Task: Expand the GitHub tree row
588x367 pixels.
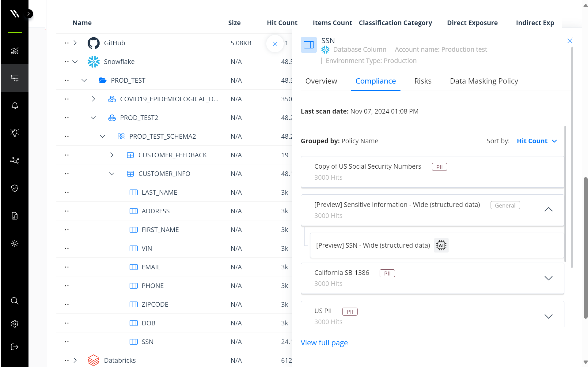Action: (75, 43)
